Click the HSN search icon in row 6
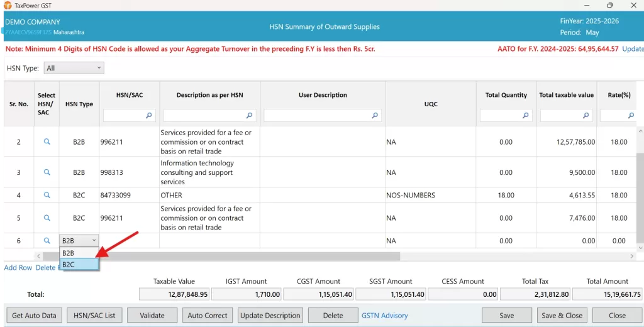 coord(47,241)
